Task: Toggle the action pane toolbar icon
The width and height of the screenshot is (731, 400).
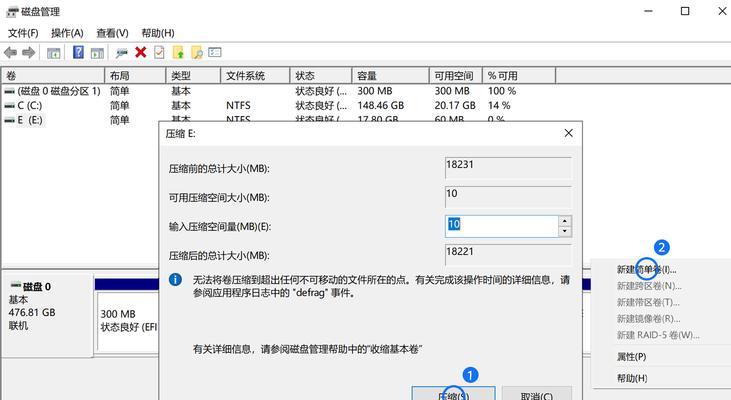Action: [97, 53]
